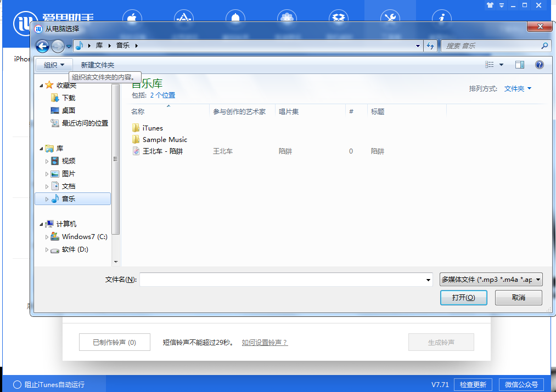
Task: Click the search magnifier icon
Action: point(544,46)
